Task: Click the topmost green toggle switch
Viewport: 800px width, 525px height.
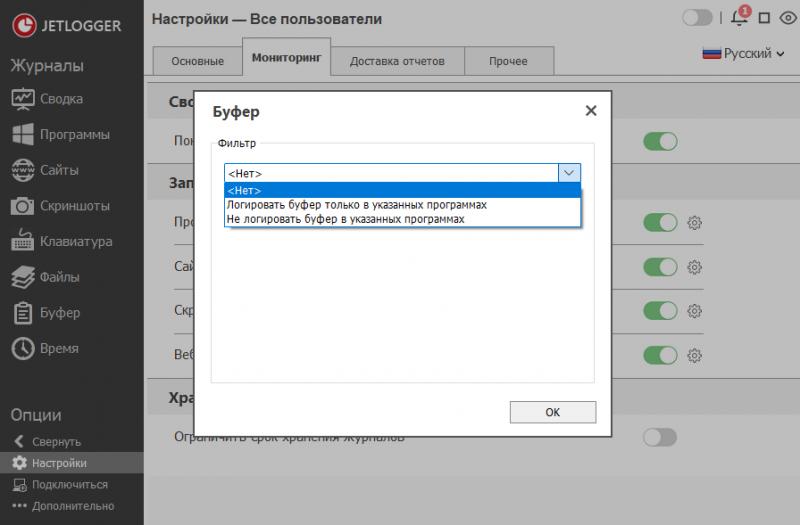Action: click(660, 142)
